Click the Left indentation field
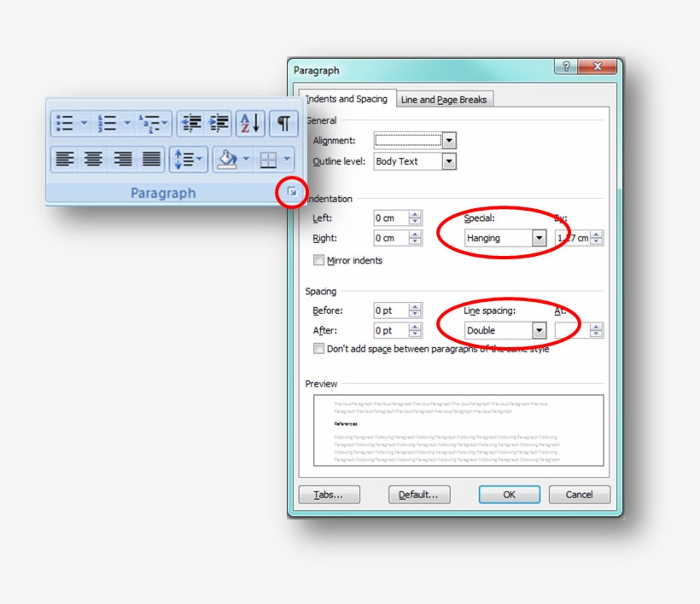This screenshot has width=700, height=604. pyautogui.click(x=392, y=218)
